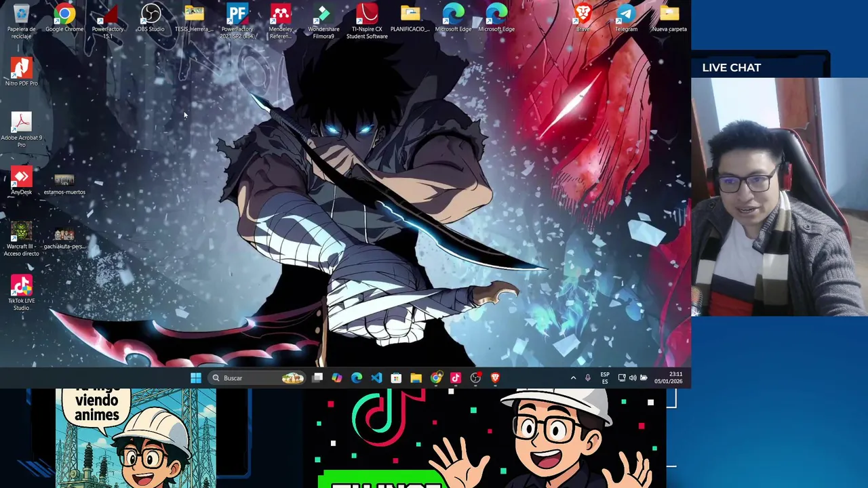Click the Buscar search box in the taskbar
The image size is (868, 488).
(257, 378)
